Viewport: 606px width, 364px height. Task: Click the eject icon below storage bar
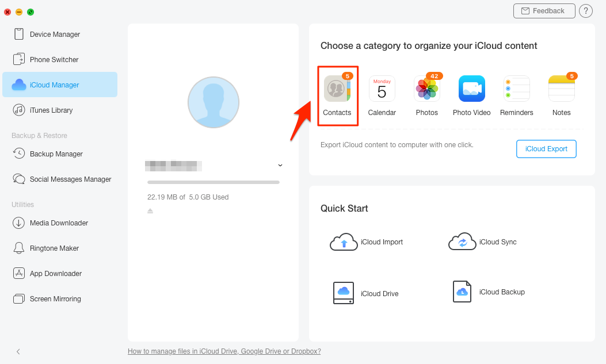tap(150, 210)
